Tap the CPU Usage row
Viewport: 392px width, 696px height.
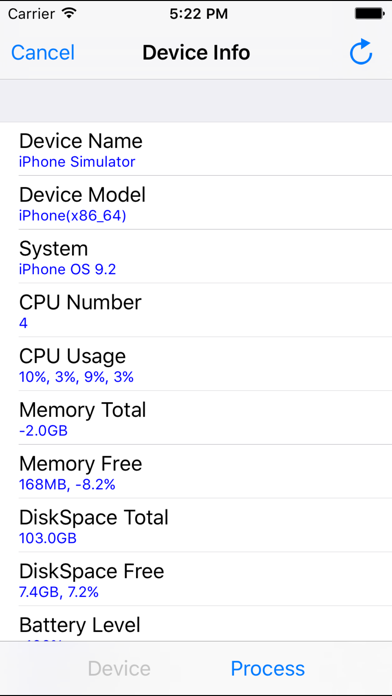click(196, 364)
